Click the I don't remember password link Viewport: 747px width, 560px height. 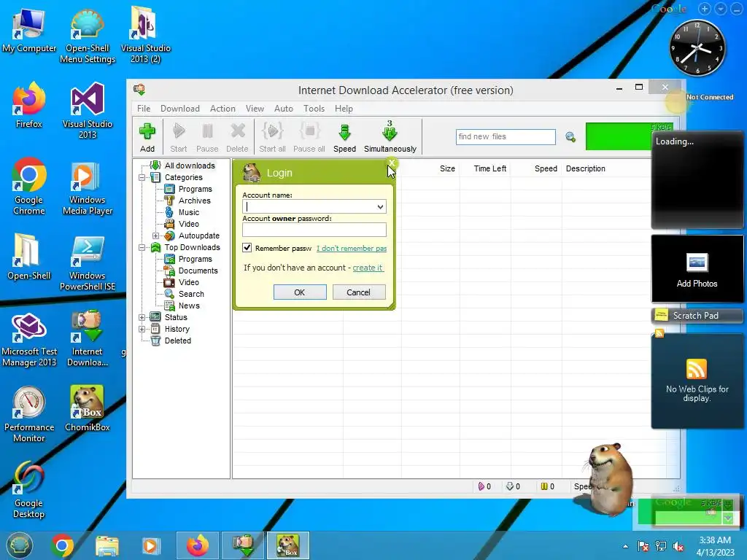pyautogui.click(x=352, y=248)
